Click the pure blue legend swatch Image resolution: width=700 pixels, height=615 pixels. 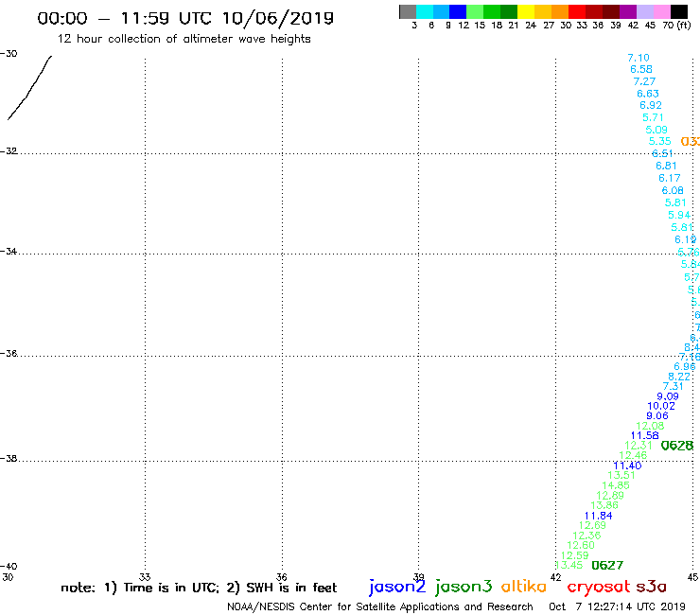click(458, 11)
